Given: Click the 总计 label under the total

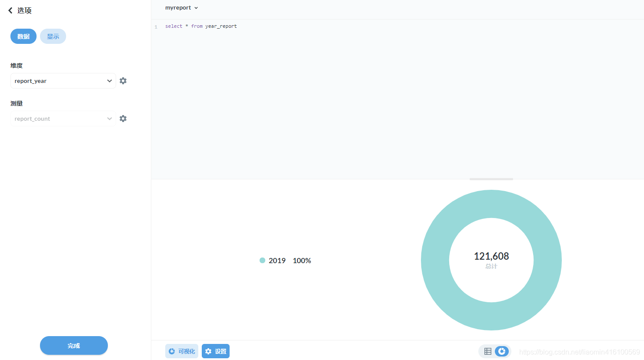Looking at the screenshot, I should tap(491, 266).
